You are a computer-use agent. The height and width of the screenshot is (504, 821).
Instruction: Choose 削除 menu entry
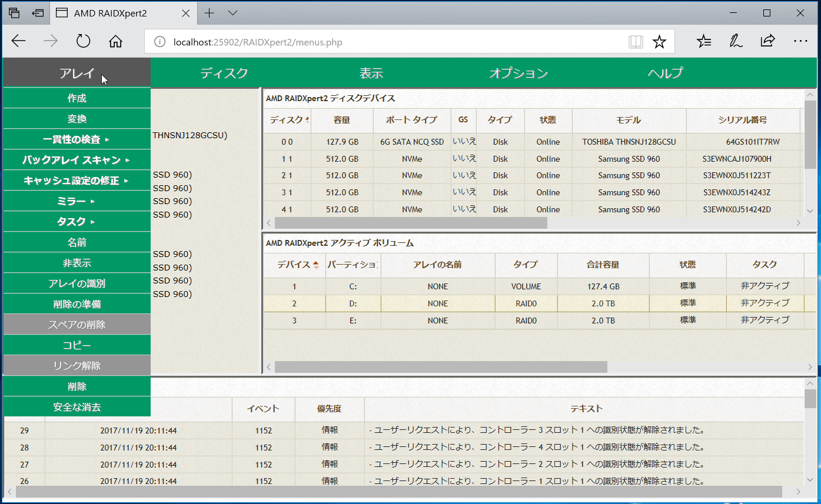point(77,386)
